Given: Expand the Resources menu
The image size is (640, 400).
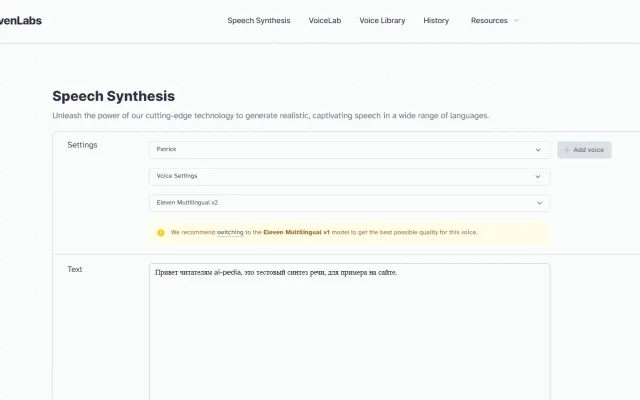Looking at the screenshot, I should [x=494, y=20].
